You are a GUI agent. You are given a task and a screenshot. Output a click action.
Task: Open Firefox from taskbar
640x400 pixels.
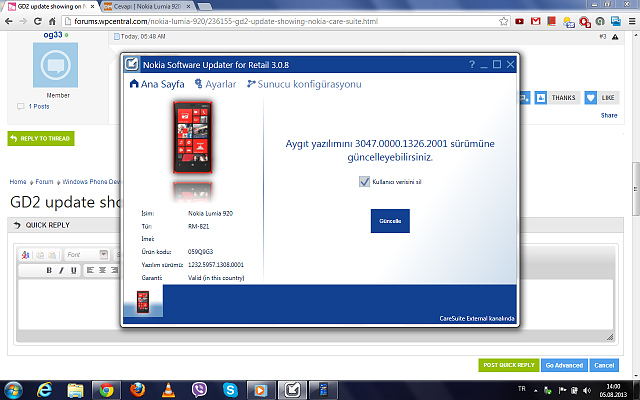[x=138, y=390]
